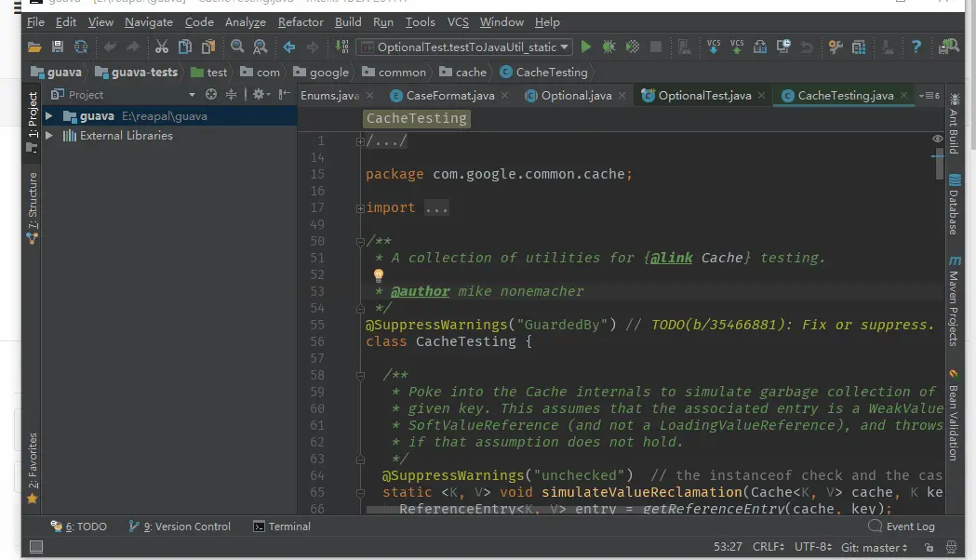Image resolution: width=976 pixels, height=560 pixels.
Task: Hide the Project panel with the bar-arrow icon
Action: (x=285, y=95)
